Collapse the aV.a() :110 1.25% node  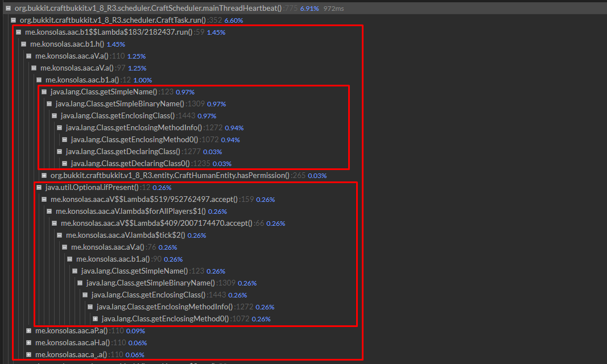(28, 56)
